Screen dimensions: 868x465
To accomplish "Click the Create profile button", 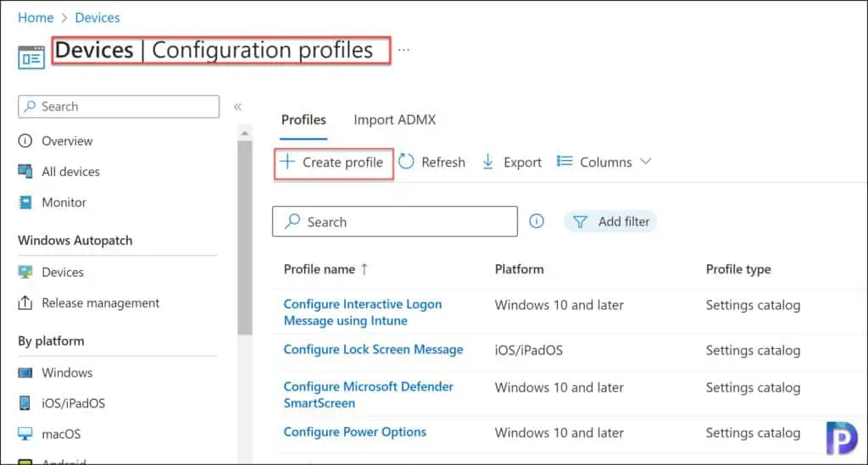I will (x=334, y=163).
